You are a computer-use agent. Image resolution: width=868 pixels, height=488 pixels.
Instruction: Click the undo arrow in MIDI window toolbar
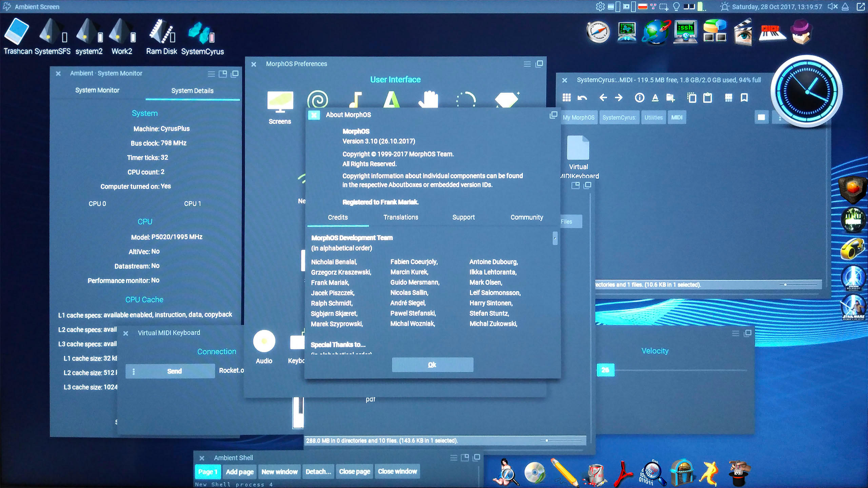tap(582, 98)
